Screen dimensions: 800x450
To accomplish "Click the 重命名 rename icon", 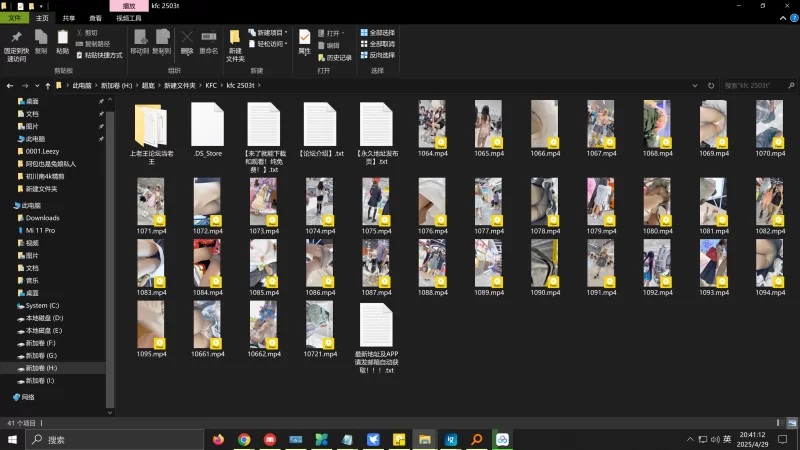I will 208,38.
